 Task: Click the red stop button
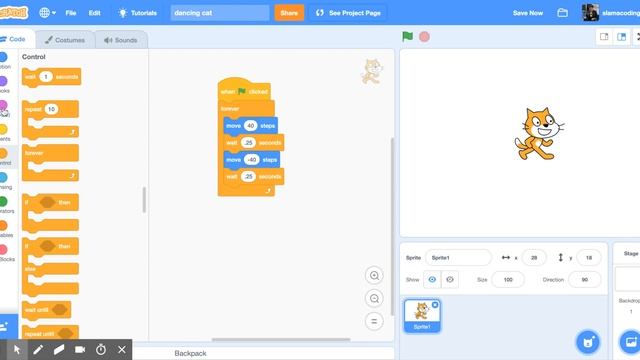424,37
